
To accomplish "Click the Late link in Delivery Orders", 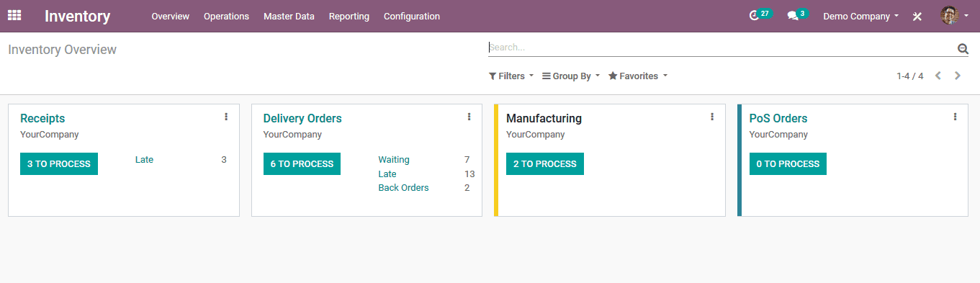I will (387, 174).
